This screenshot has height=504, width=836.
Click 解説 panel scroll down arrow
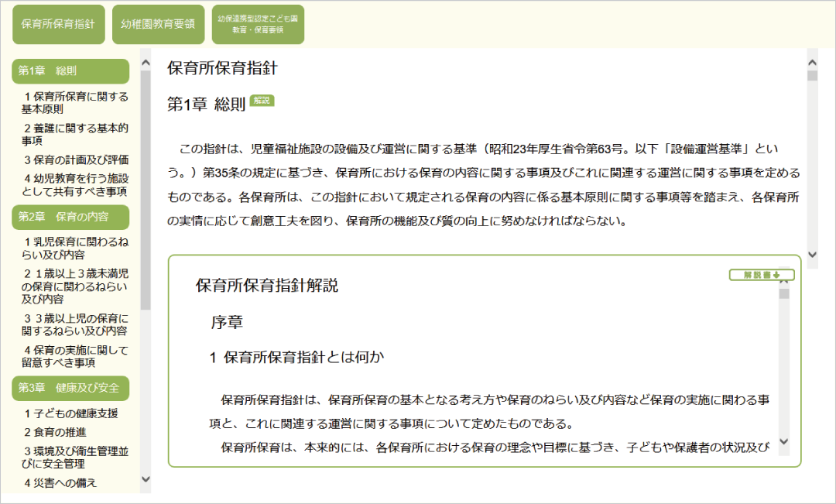point(783,441)
